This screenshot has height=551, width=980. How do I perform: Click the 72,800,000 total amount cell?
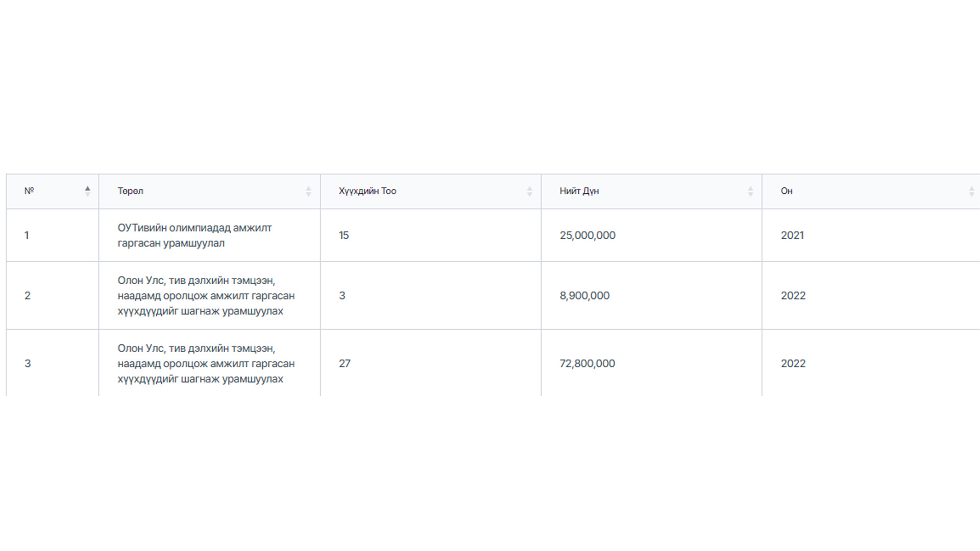[587, 363]
